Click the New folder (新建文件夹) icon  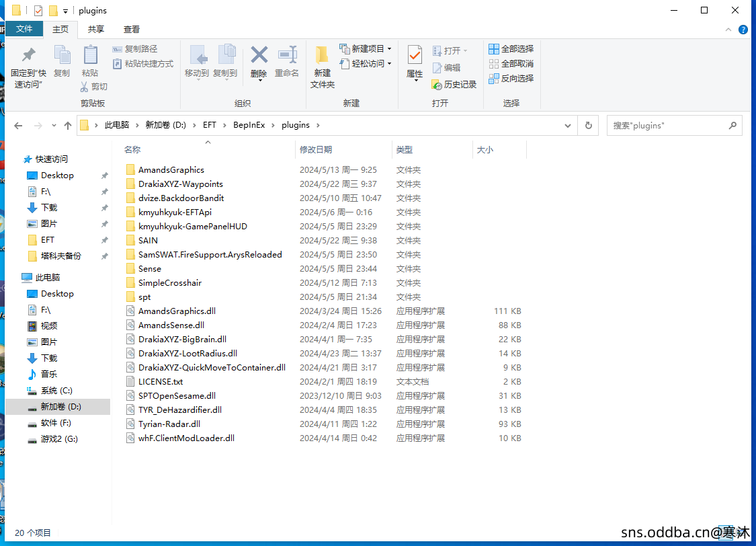(x=322, y=55)
